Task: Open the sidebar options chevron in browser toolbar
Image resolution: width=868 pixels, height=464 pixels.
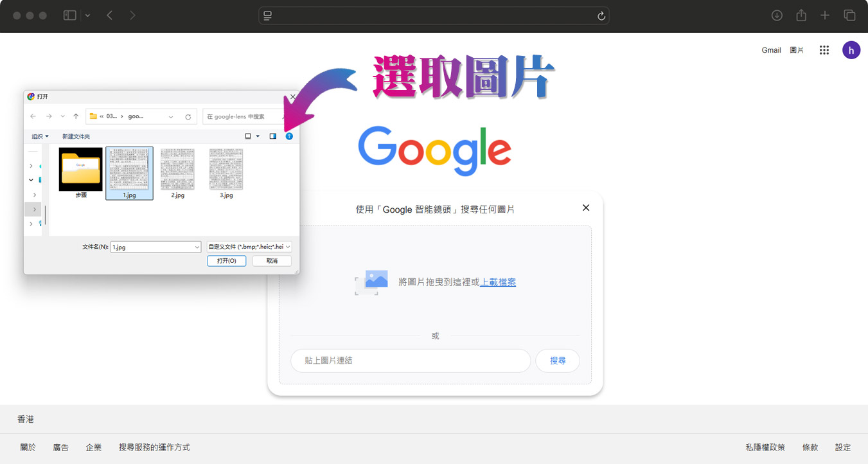Action: coord(88,15)
